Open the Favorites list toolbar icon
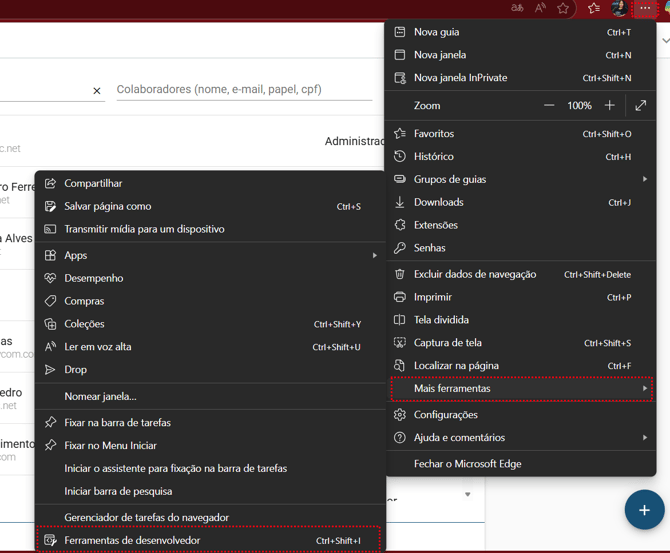This screenshot has height=553, width=670. [594, 8]
